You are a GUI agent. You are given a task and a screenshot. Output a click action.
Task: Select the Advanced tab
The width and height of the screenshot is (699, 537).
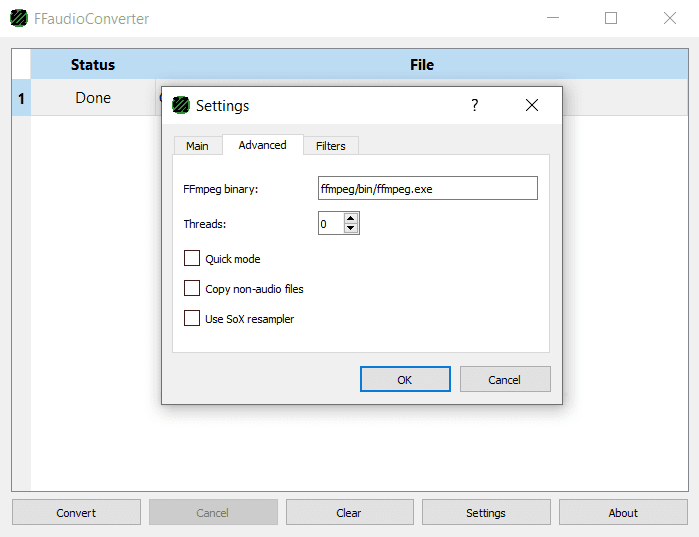(x=262, y=145)
